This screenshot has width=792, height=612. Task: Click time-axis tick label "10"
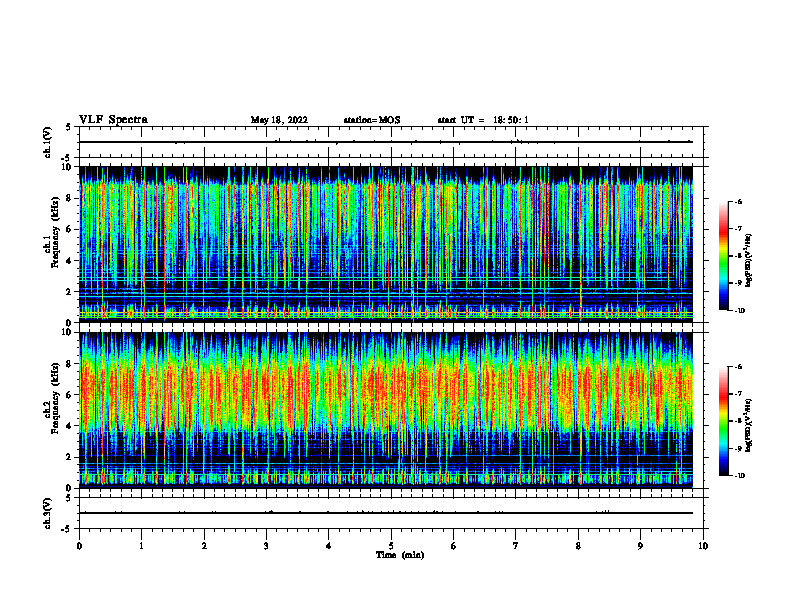(703, 546)
